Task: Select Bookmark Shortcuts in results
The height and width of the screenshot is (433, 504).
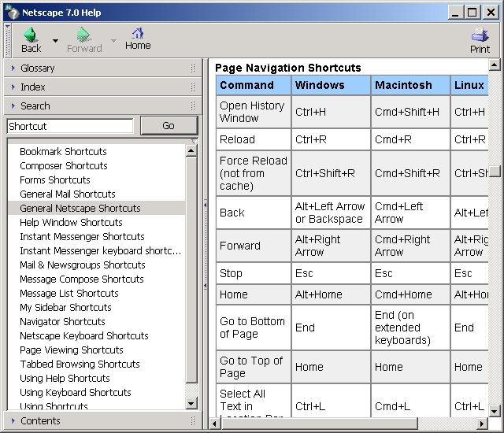Action: click(x=63, y=152)
